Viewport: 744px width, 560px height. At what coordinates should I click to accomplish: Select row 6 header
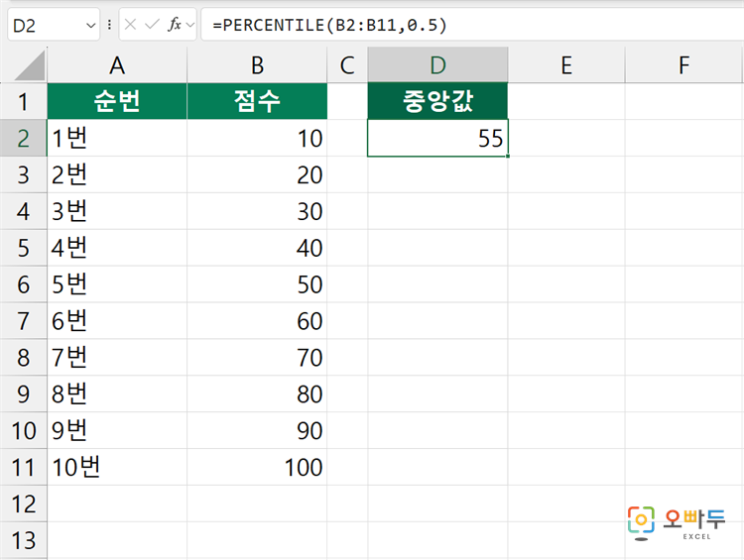pyautogui.click(x=23, y=284)
